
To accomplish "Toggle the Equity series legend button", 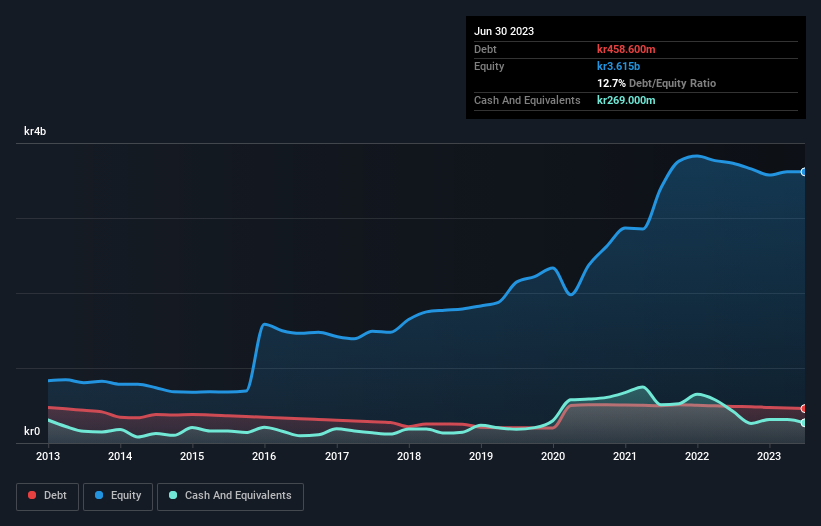I will (118, 496).
